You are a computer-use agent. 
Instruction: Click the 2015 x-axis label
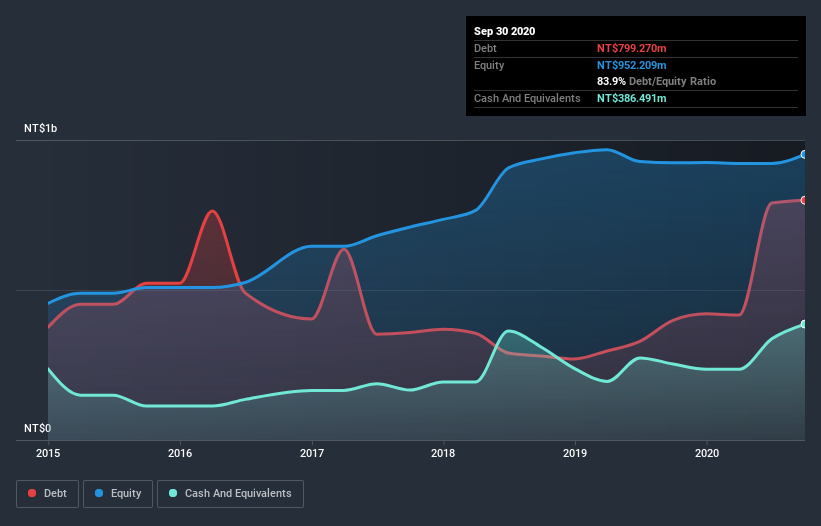coord(48,453)
